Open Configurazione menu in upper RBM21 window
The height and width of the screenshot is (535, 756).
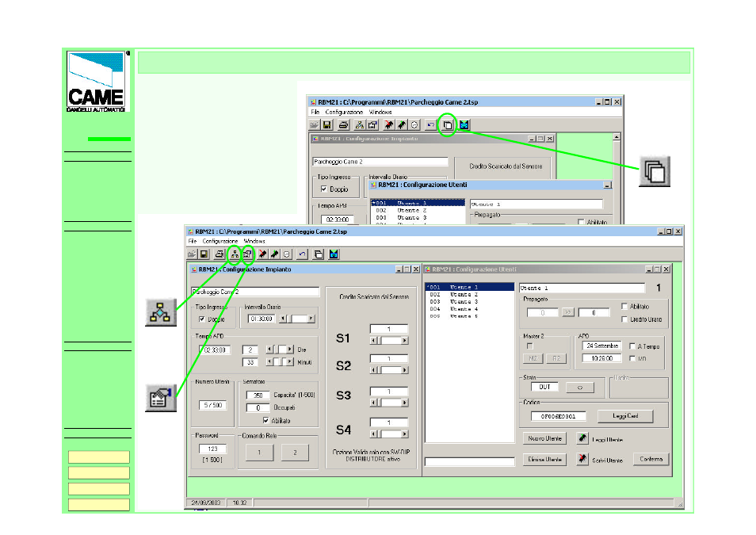[x=344, y=112]
